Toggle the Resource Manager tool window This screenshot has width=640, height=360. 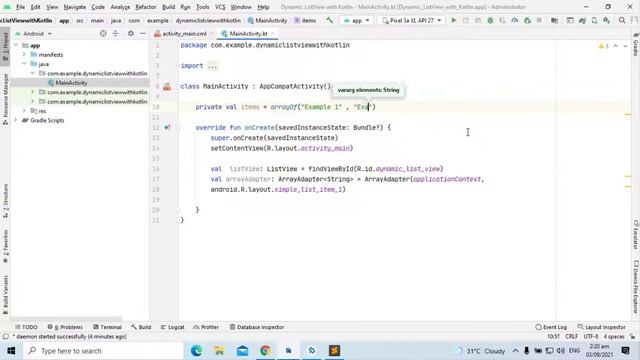[5, 99]
